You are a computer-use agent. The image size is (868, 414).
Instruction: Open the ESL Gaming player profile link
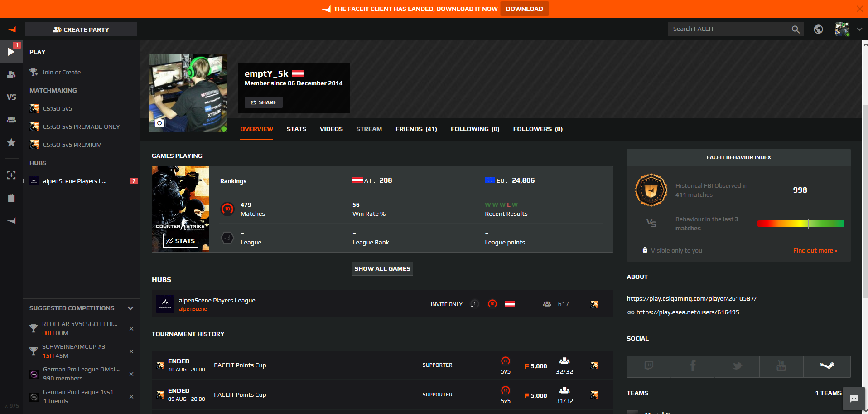coord(692,299)
